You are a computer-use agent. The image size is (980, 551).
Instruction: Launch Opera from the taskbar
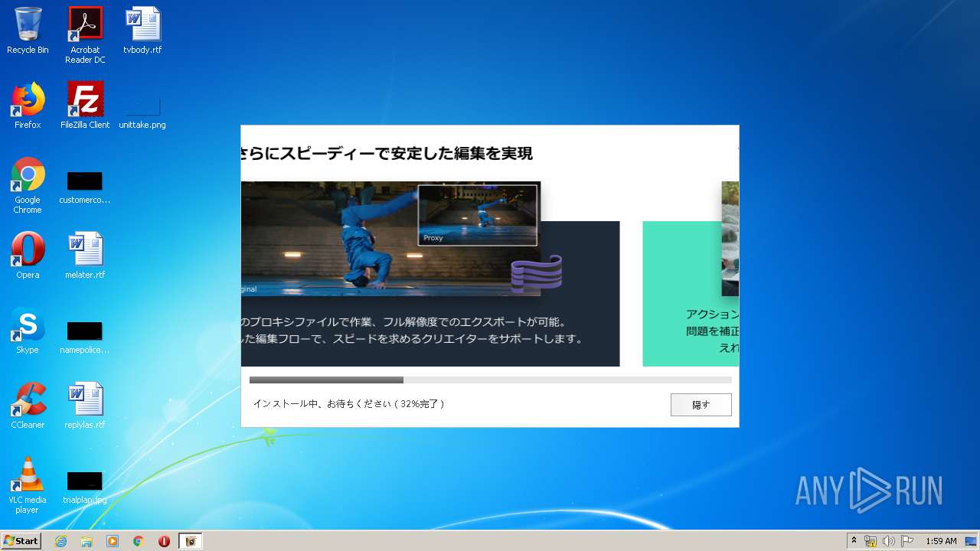coord(164,541)
